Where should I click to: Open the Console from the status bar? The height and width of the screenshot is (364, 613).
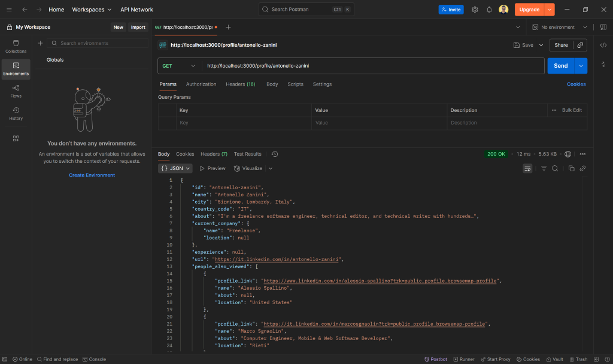94,359
